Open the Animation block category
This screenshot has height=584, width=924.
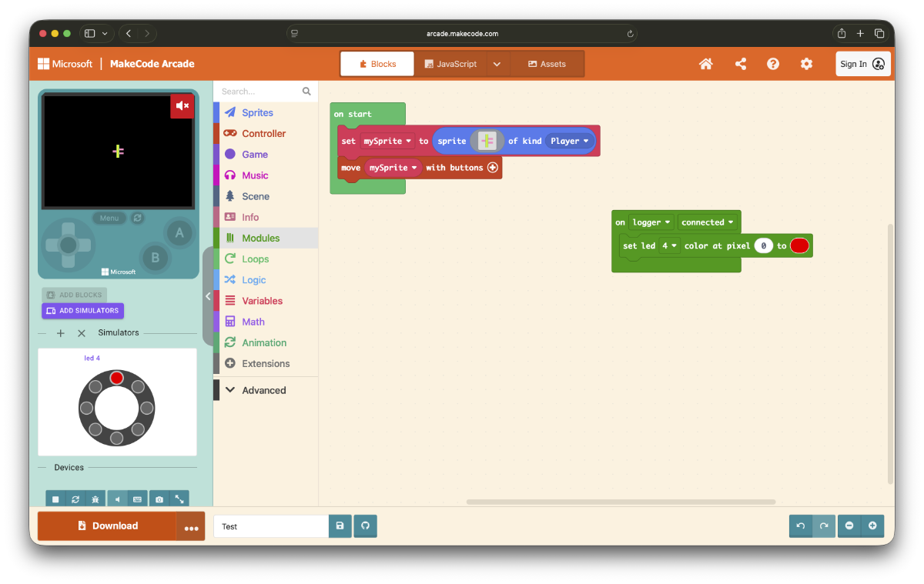pos(266,342)
